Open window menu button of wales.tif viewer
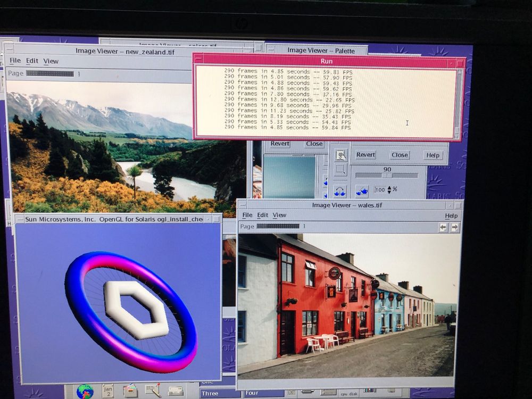Image resolution: width=532 pixels, height=399 pixels. point(242,205)
